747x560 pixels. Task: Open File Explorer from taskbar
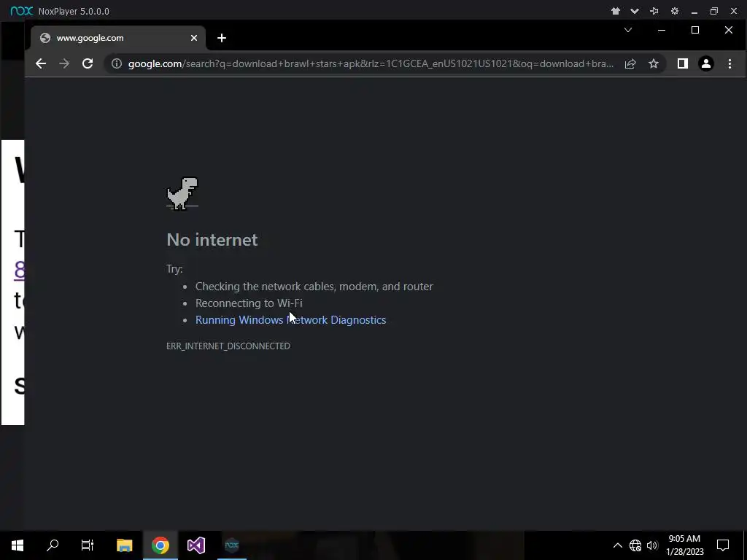[124, 545]
